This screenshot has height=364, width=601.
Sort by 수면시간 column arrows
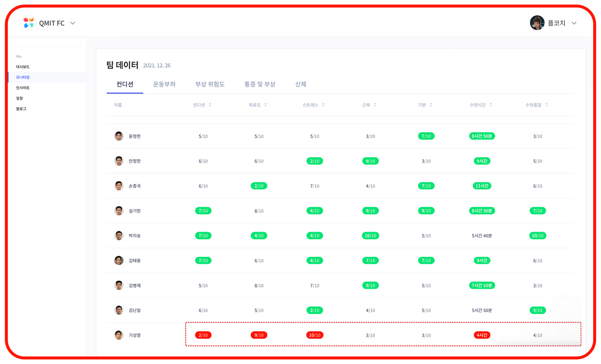(490, 105)
